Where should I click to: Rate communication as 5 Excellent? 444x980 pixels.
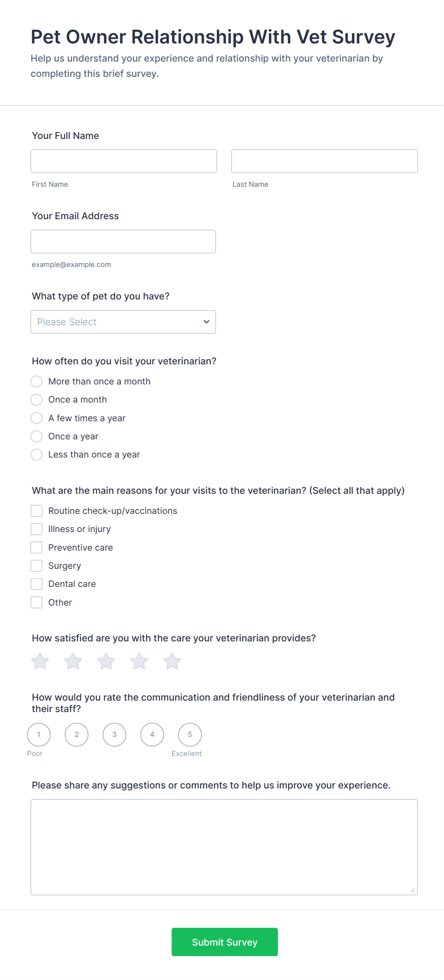[190, 735]
